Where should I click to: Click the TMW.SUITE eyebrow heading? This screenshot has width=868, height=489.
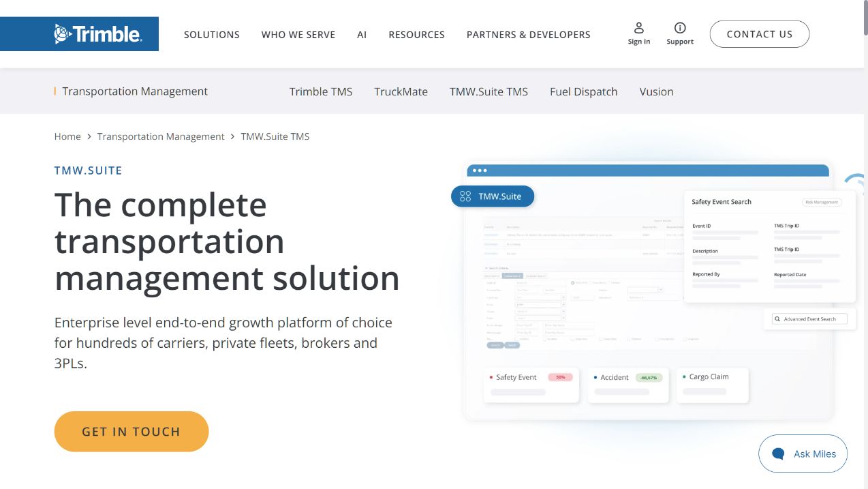(89, 171)
